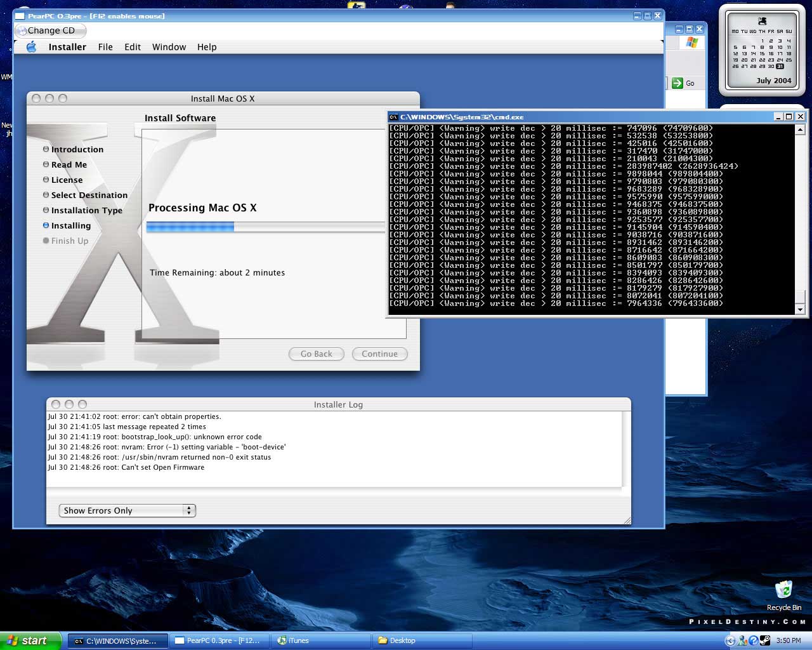Switch to the PearPC 0.3pre taskbar item
The width and height of the screenshot is (812, 650).
pos(219,640)
